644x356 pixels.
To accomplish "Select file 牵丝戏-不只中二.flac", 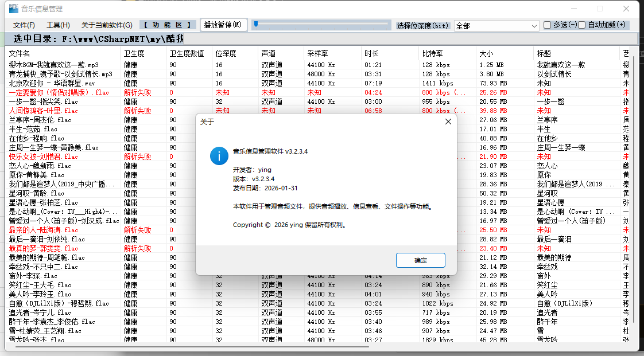I will click(44, 267).
